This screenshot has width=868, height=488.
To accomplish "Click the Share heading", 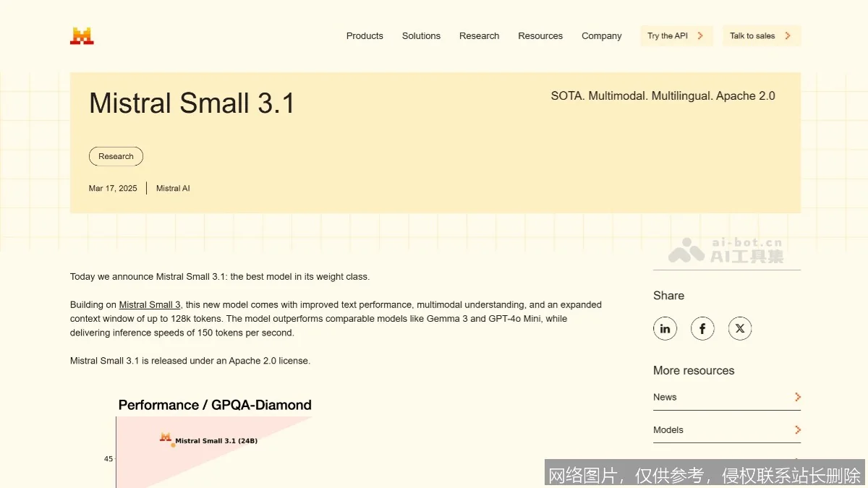I will pos(668,295).
